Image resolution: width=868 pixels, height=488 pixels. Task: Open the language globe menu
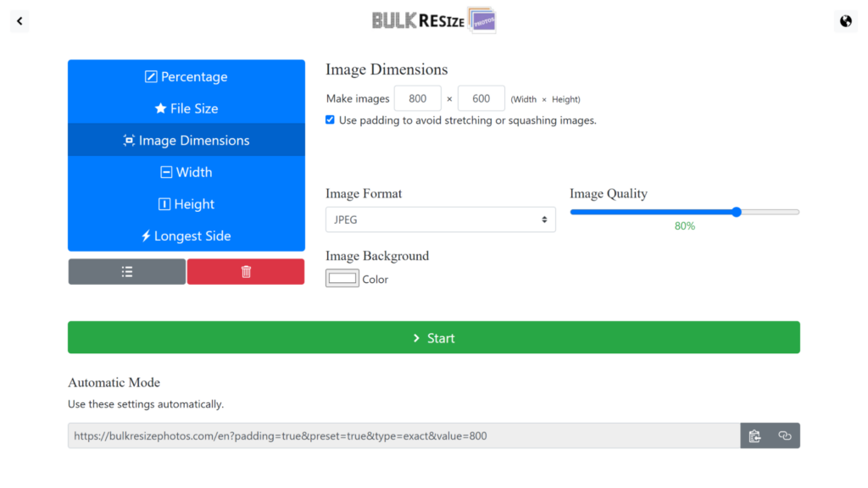(x=845, y=21)
